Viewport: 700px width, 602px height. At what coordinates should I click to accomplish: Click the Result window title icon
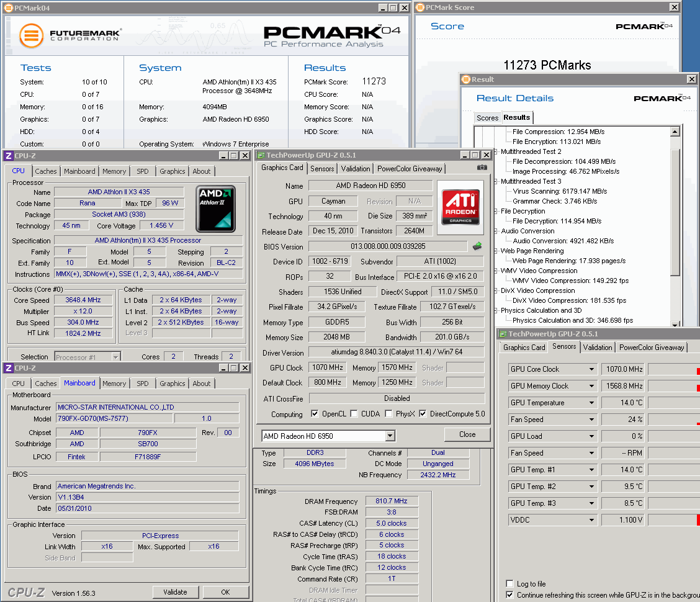pos(466,79)
